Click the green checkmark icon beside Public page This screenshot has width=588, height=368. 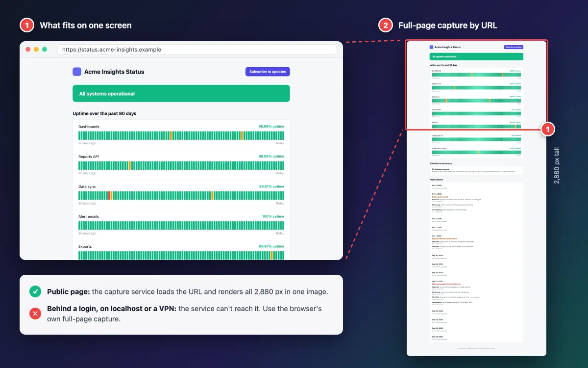tap(35, 291)
